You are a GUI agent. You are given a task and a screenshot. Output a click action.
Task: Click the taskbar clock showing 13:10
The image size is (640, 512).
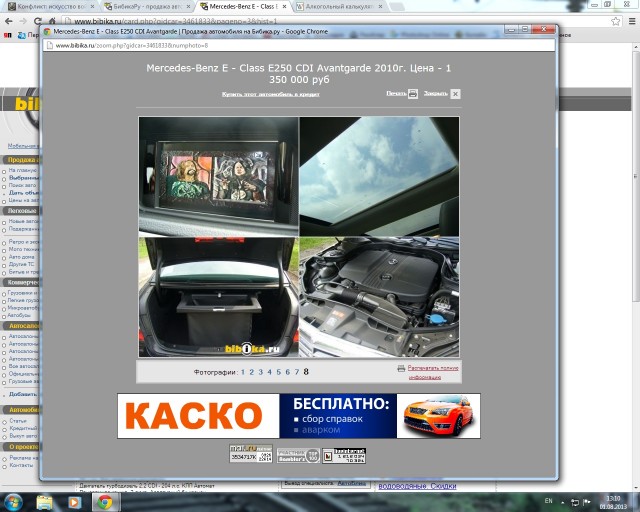pyautogui.click(x=613, y=502)
